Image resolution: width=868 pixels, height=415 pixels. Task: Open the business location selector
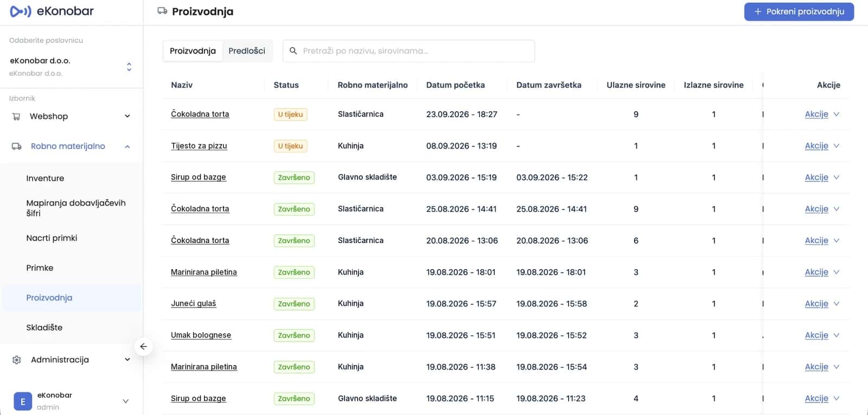pos(71,67)
